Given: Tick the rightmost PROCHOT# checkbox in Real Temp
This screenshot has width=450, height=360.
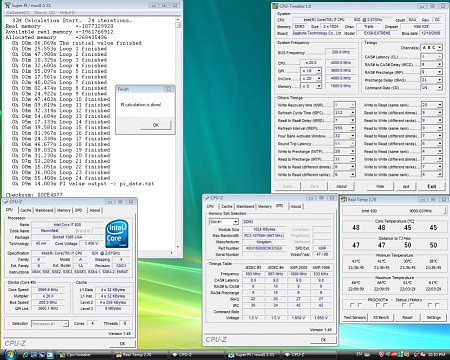Looking at the screenshot, I should coord(437,305).
